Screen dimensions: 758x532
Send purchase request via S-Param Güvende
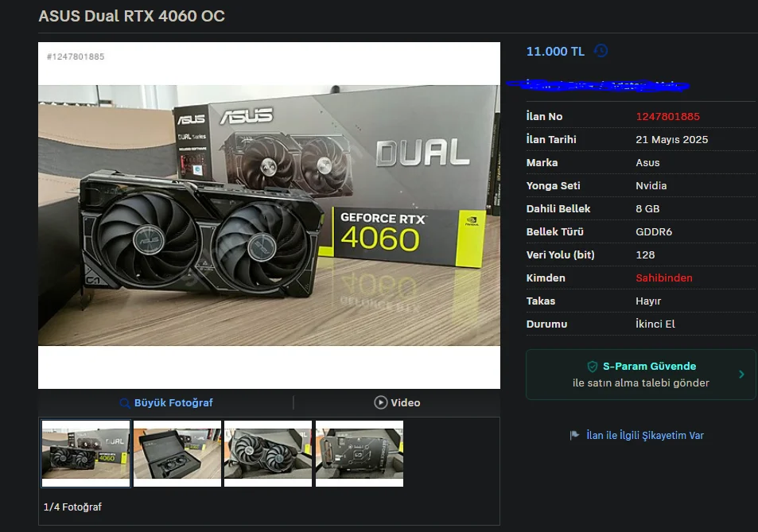(x=640, y=375)
